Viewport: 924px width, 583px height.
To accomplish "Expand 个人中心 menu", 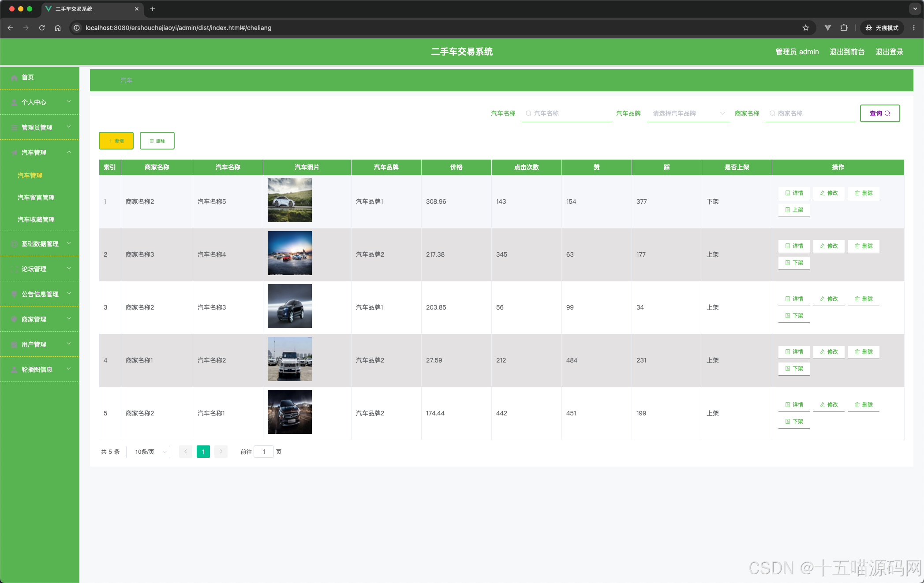I will (x=40, y=102).
